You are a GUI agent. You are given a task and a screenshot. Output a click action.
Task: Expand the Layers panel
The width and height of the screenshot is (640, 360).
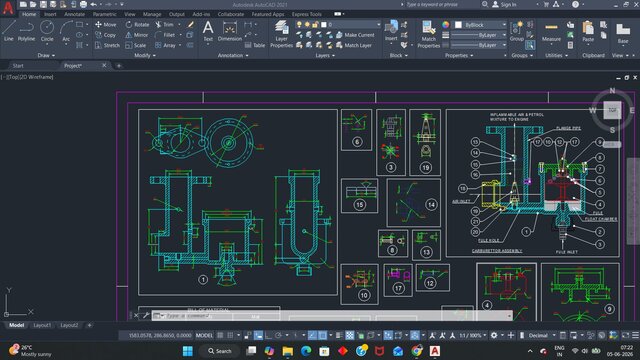pyautogui.click(x=325, y=55)
